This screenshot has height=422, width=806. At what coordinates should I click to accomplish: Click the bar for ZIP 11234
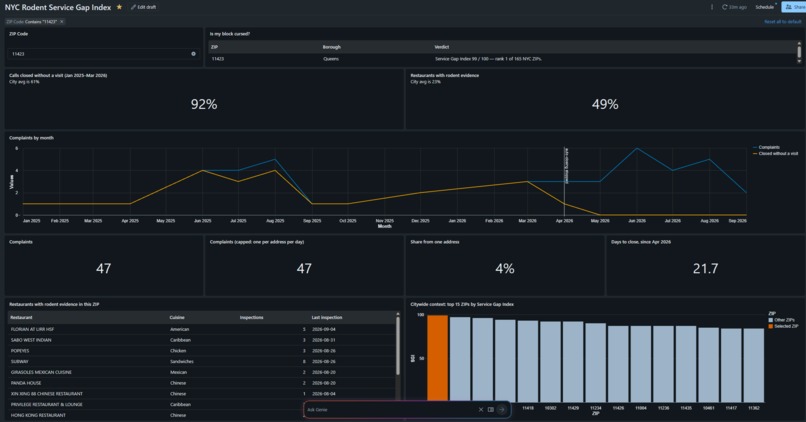(596, 362)
